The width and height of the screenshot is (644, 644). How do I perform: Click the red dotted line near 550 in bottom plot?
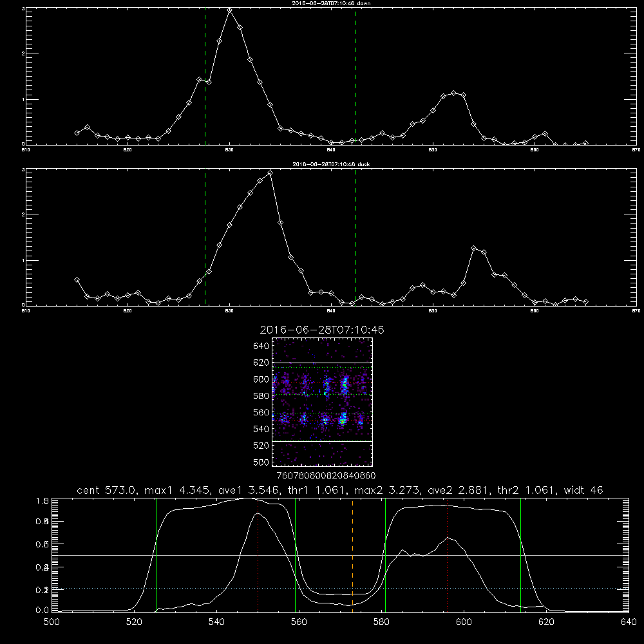pyautogui.click(x=258, y=555)
